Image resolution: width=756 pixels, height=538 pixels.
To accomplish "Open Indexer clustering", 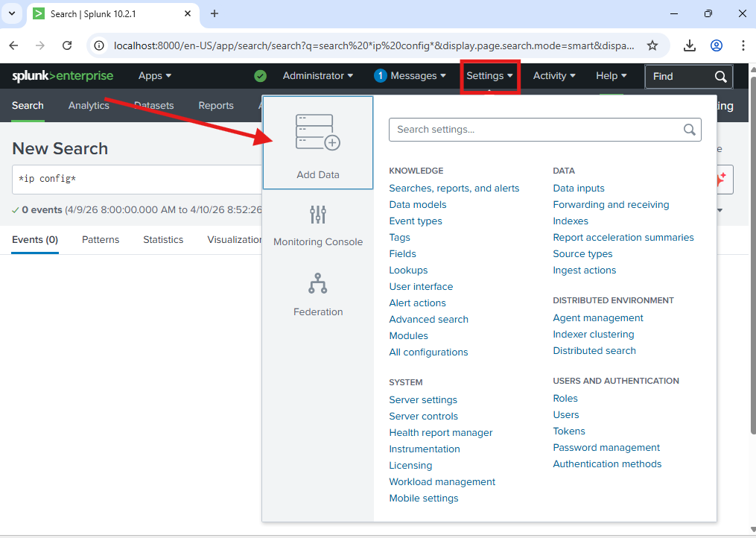I will click(594, 335).
